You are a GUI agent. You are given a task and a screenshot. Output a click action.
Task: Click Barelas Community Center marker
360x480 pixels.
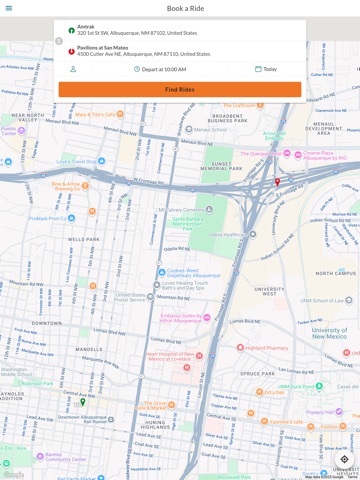40,456
